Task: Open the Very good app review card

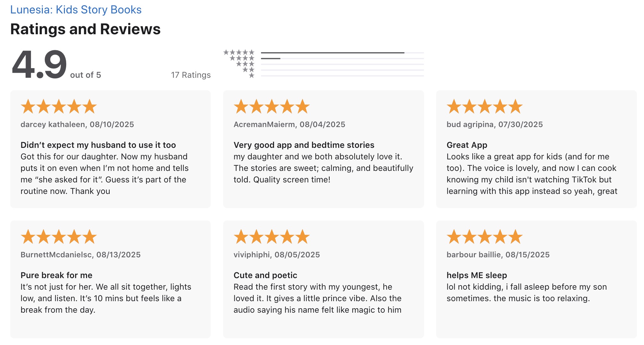Action: coord(323,149)
